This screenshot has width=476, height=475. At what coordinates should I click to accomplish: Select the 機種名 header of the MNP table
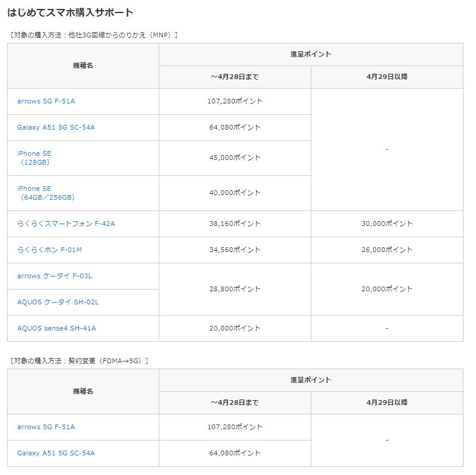(x=83, y=65)
